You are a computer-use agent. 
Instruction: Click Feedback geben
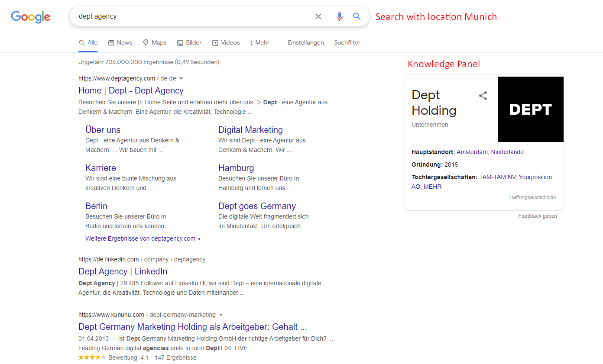pos(538,216)
